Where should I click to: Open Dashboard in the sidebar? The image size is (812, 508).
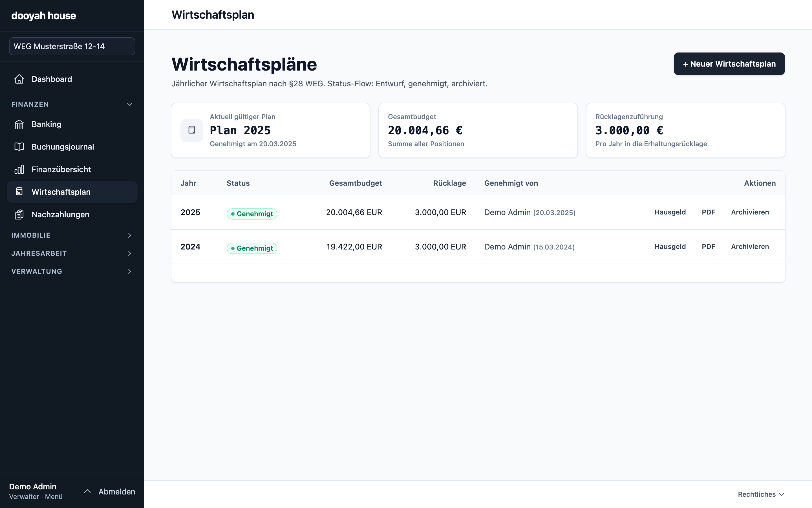(x=72, y=79)
